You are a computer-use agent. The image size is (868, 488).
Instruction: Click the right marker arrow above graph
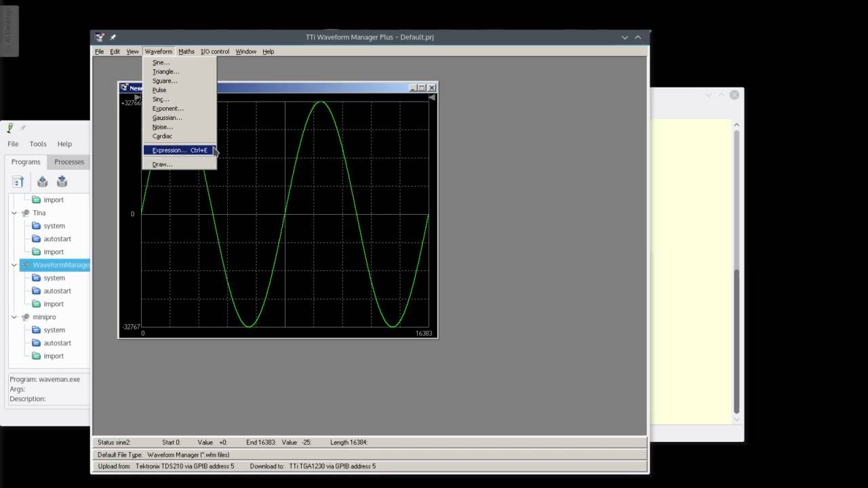432,98
